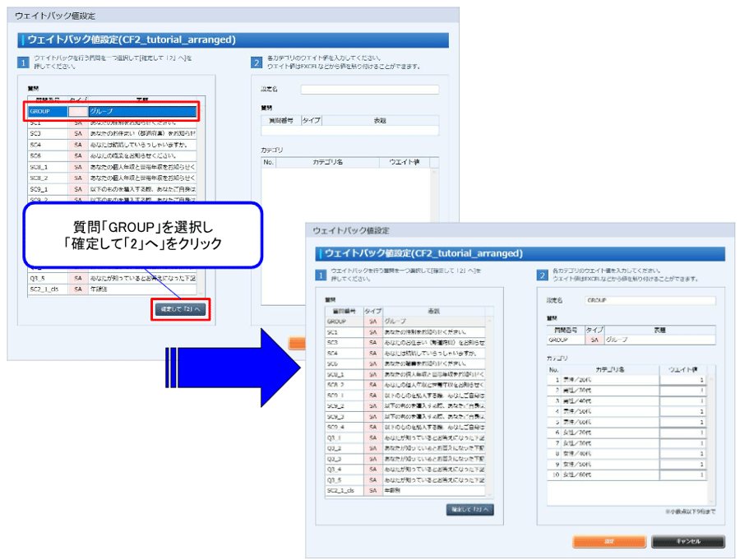Click ウエイト値 column header in front dialog
Viewport: 740px width, 560px height.
tap(682, 369)
